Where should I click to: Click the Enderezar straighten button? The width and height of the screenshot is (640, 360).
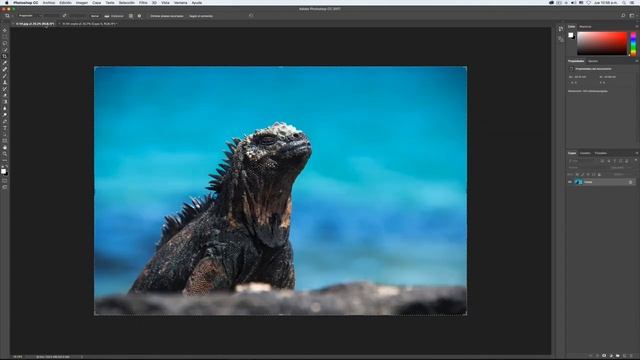pos(114,16)
